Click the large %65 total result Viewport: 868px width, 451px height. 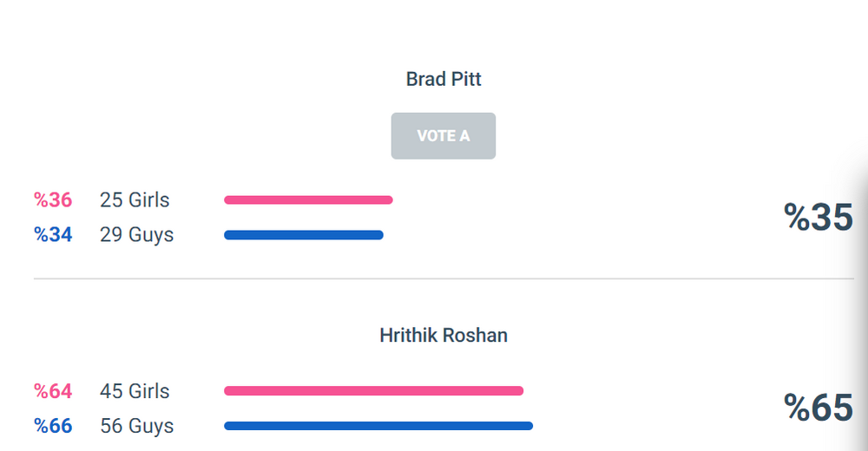point(818,408)
